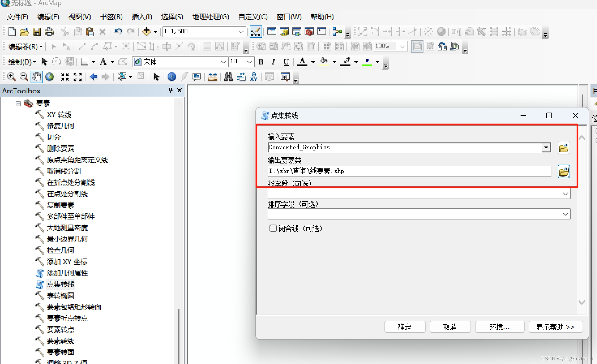Open the Find binoculars tool
Image resolution: width=597 pixels, height=364 pixels.
pos(228,77)
